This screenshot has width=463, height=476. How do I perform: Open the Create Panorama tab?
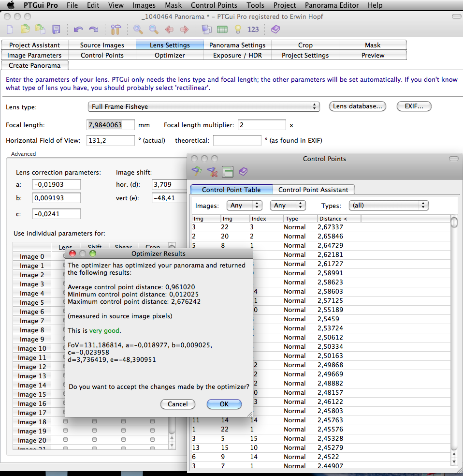point(35,65)
